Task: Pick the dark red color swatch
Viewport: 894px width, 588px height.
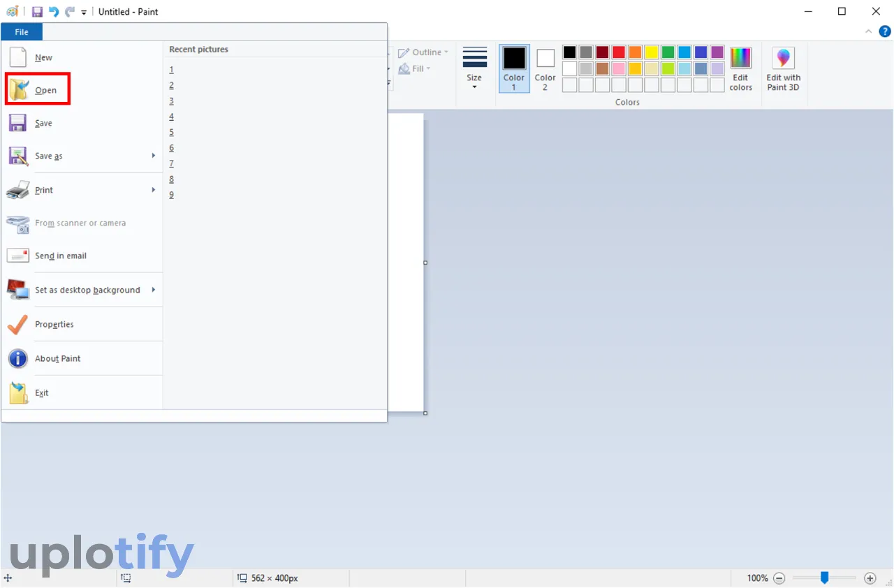Action: tap(602, 52)
